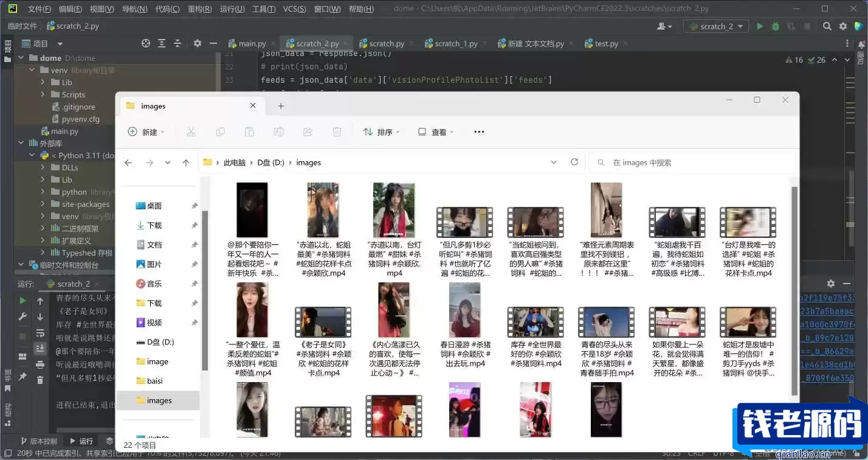
Task: Open the 新建 new item dropdown
Action: pyautogui.click(x=146, y=132)
